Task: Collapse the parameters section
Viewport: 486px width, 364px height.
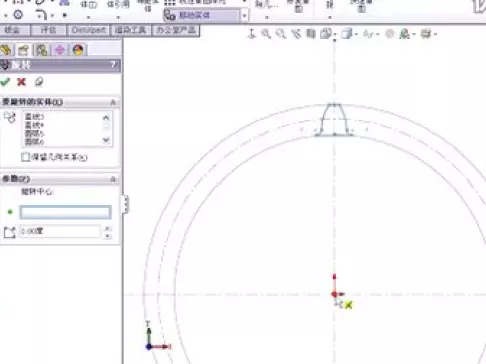Action: coord(113,180)
